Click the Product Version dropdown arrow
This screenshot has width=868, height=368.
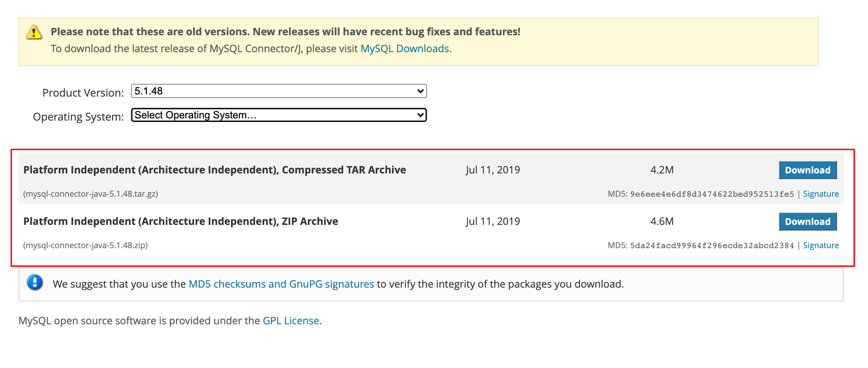pyautogui.click(x=420, y=91)
